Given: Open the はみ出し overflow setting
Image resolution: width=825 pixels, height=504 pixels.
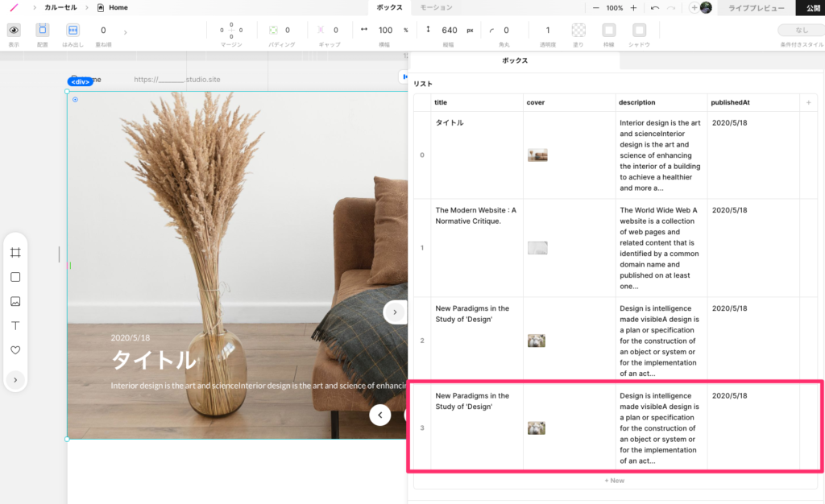Looking at the screenshot, I should click(73, 30).
